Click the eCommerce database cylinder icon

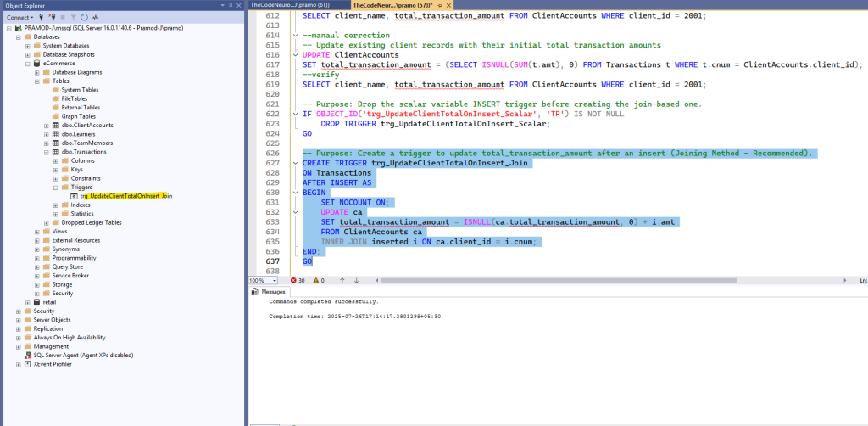pyautogui.click(x=37, y=63)
